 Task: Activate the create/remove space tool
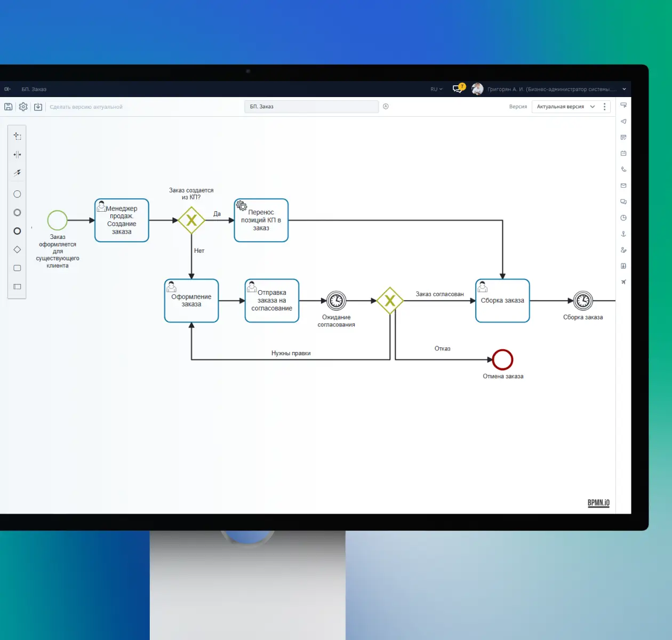17,155
